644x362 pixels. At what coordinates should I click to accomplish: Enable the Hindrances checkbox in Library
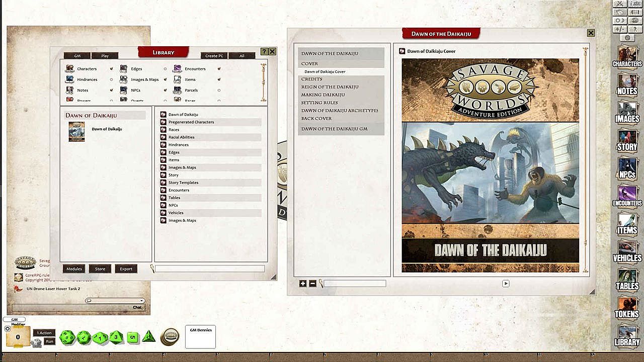point(111,79)
